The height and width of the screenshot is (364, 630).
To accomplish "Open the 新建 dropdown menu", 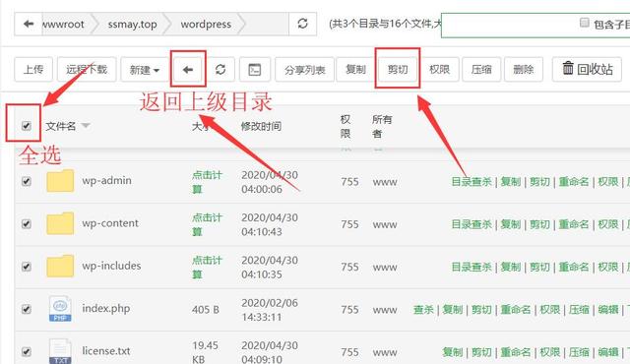I will point(145,70).
